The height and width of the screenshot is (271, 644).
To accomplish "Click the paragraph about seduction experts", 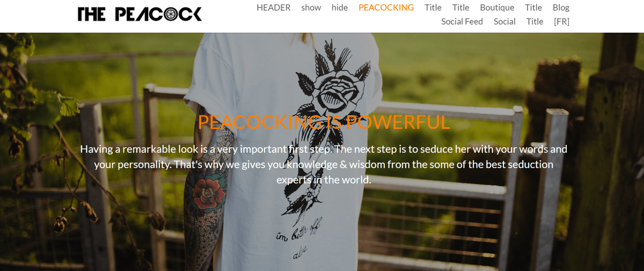I will coord(324,164).
